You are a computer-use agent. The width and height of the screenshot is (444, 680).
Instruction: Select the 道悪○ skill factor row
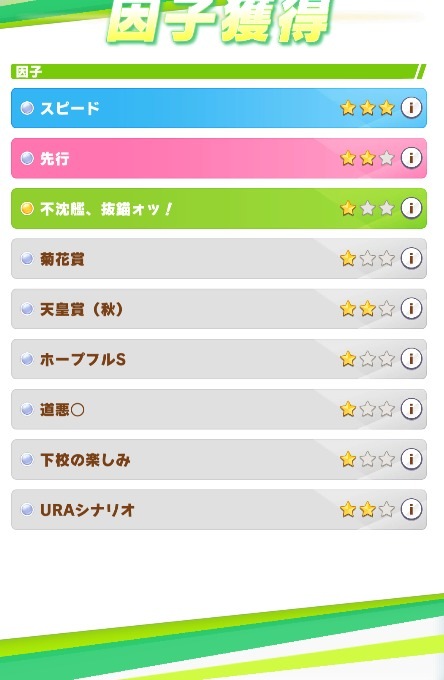tap(219, 409)
